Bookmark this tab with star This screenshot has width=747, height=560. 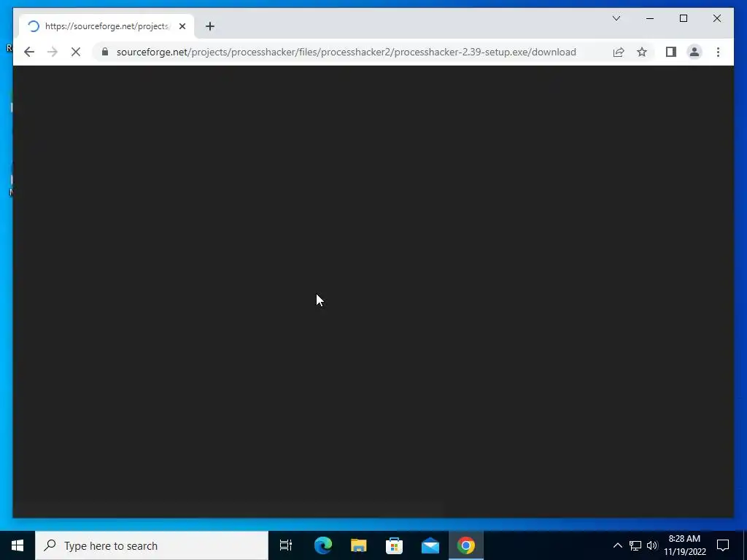[x=642, y=52]
